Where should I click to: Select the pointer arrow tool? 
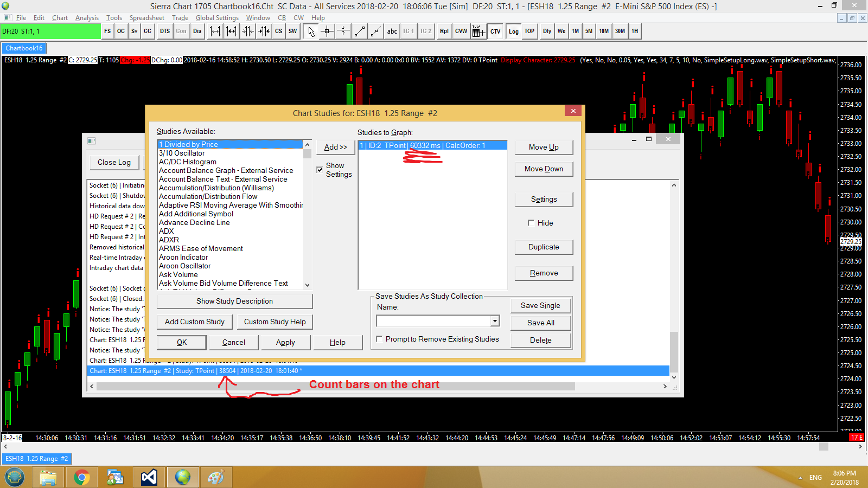pos(311,31)
